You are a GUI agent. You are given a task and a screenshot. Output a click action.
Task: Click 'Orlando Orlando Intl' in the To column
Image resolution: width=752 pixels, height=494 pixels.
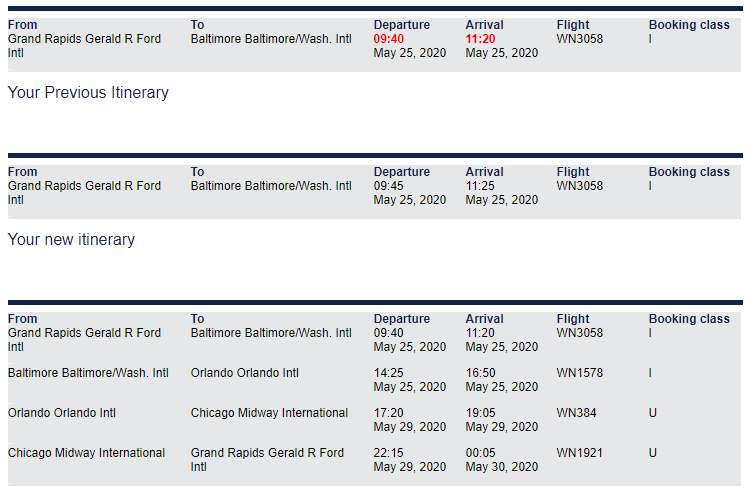[x=245, y=373]
